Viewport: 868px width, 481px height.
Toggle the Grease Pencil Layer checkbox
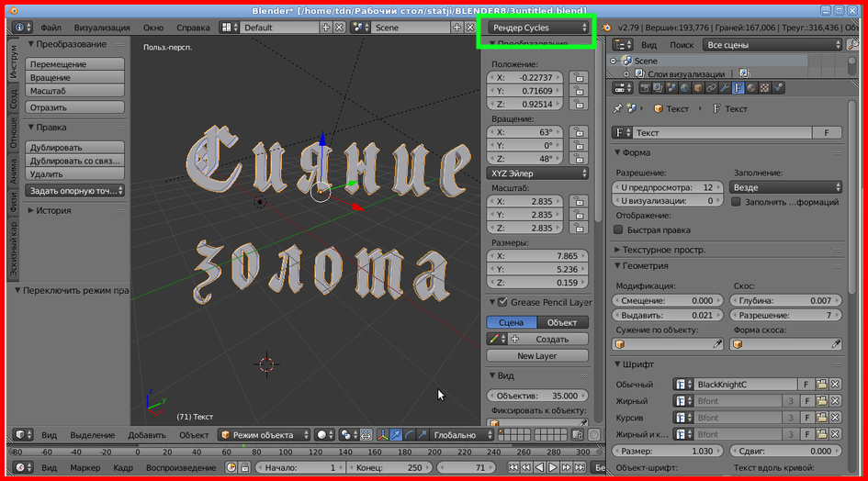[502, 302]
